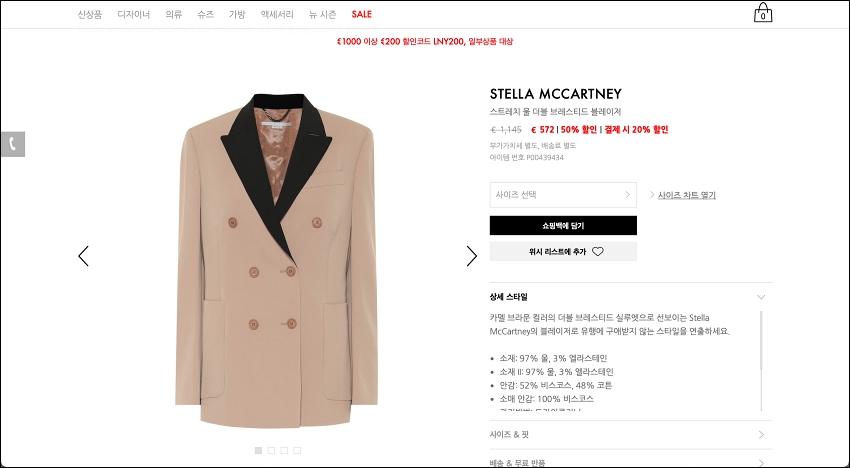
Task: Click the 쇼핑백에 담기 button
Action: click(x=563, y=226)
